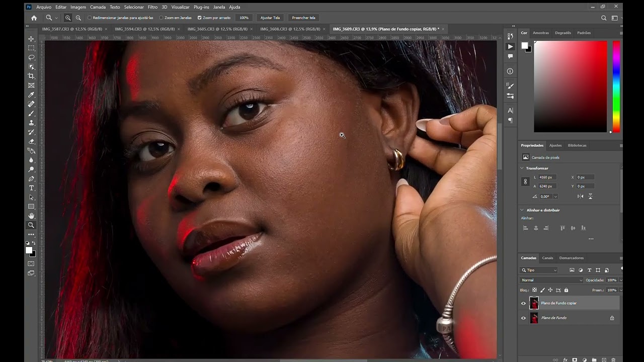Pick a color in the color field
644x362 pixels.
(570, 86)
